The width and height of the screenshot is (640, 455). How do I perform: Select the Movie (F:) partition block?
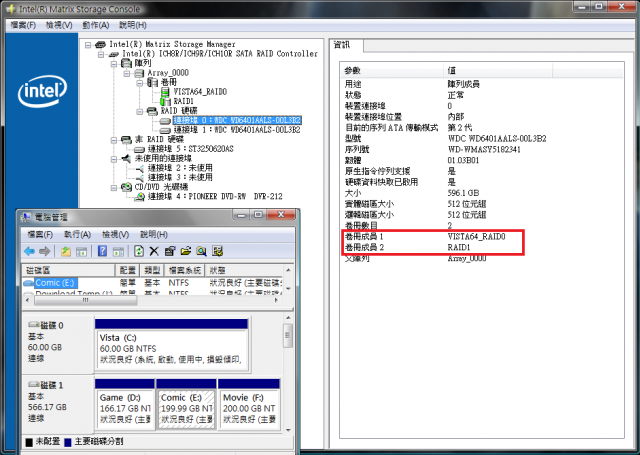249,404
